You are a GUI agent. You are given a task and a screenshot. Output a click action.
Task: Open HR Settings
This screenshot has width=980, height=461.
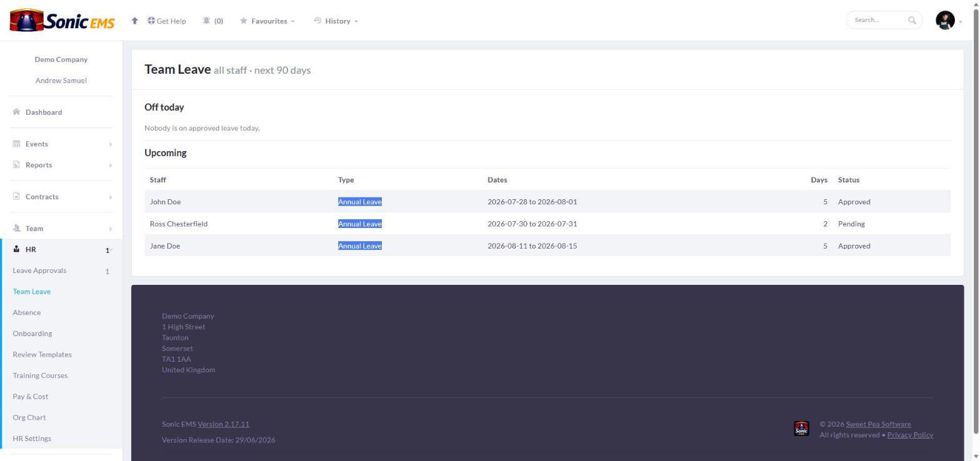point(32,439)
